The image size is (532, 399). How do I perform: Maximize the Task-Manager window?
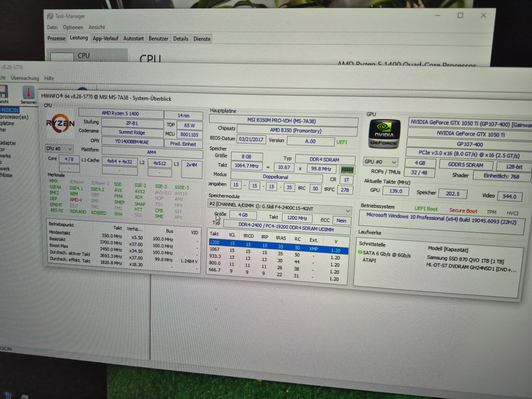[x=460, y=15]
